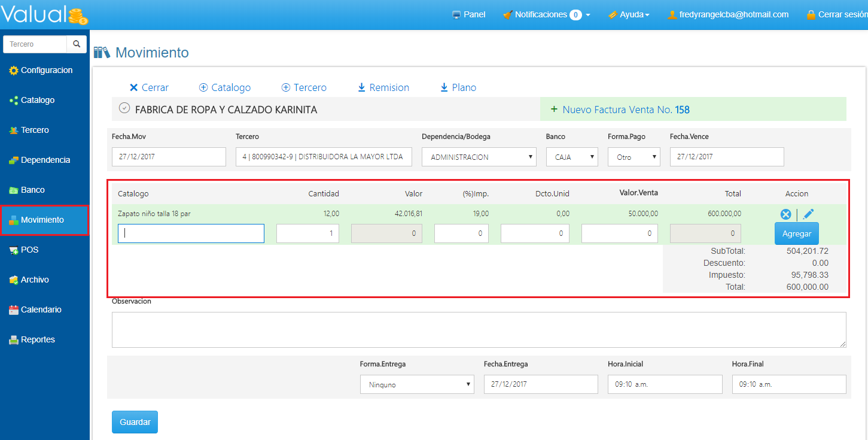
Task: Delete the Zapato niño line item
Action: pyautogui.click(x=785, y=214)
